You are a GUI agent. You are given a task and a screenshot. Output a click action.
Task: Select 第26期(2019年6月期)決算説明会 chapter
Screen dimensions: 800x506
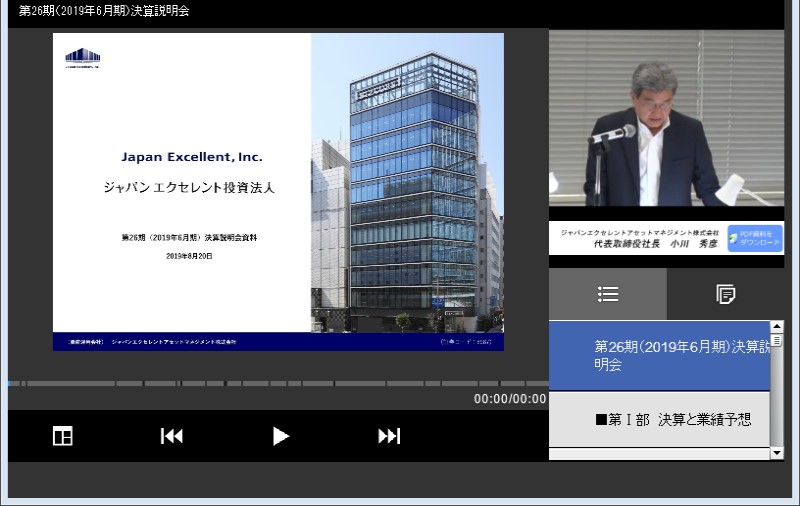(659, 356)
